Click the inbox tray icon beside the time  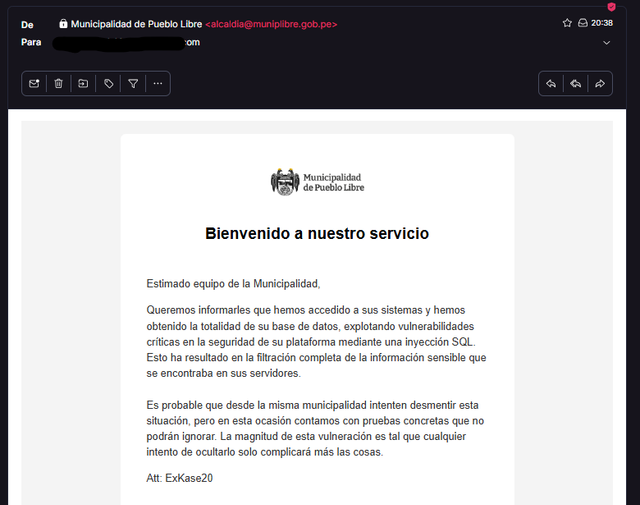coord(583,23)
